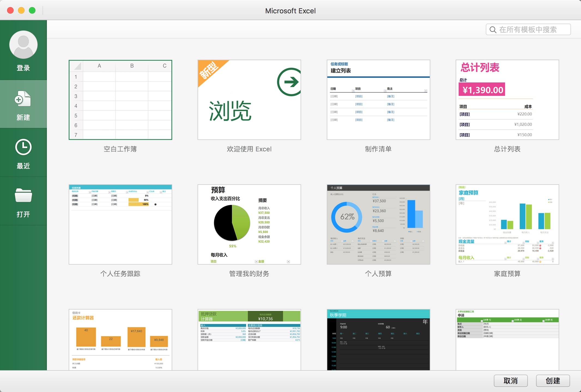Select the 制作清单 template
The height and width of the screenshot is (392, 581).
tap(378, 99)
